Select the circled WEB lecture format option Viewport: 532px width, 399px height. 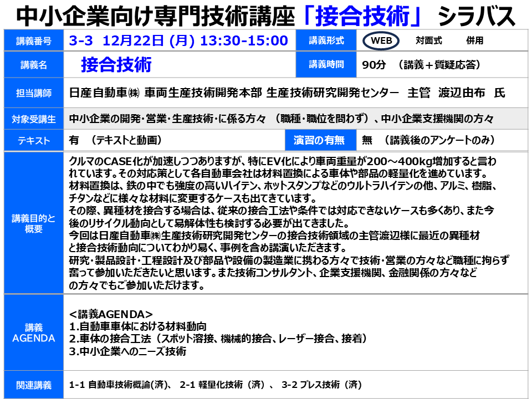(x=381, y=41)
